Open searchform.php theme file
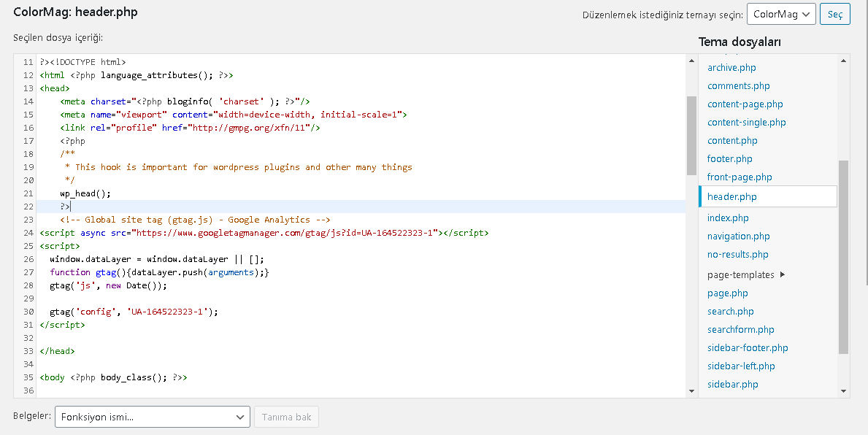Screen dimensions: 868x435 pos(741,330)
